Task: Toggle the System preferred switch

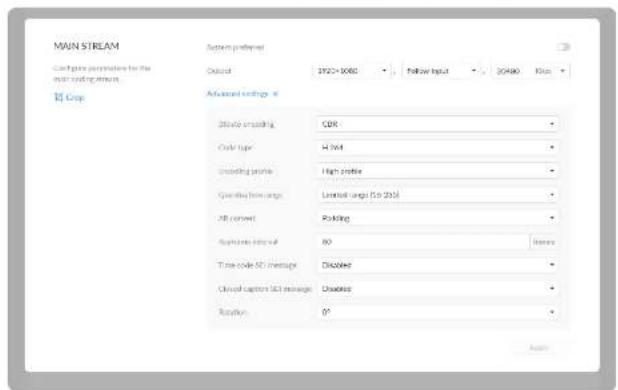Action: pyautogui.click(x=563, y=47)
